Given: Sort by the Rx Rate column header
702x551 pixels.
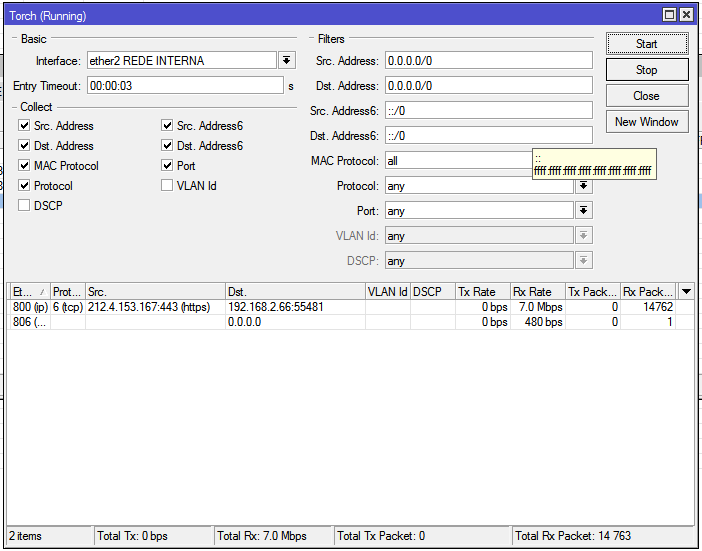Looking at the screenshot, I should click(538, 292).
